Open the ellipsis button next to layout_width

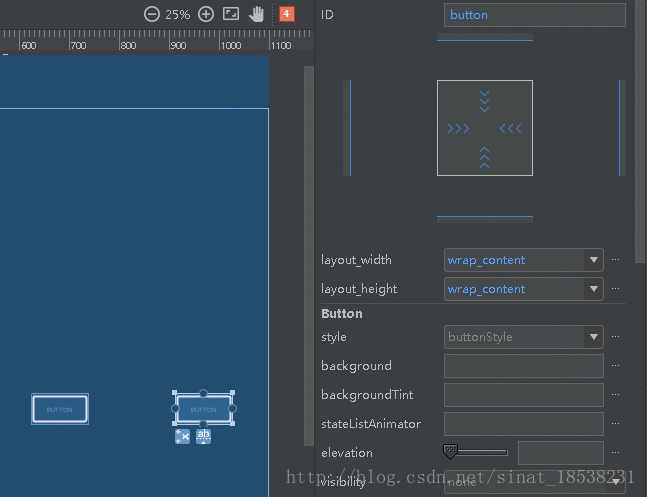point(615,260)
